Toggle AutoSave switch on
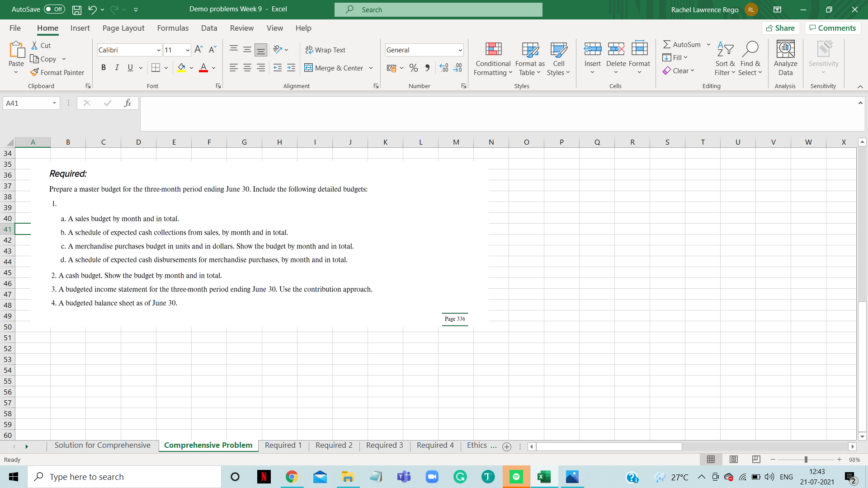Screen dimensions: 868x488 pyautogui.click(x=54, y=9)
